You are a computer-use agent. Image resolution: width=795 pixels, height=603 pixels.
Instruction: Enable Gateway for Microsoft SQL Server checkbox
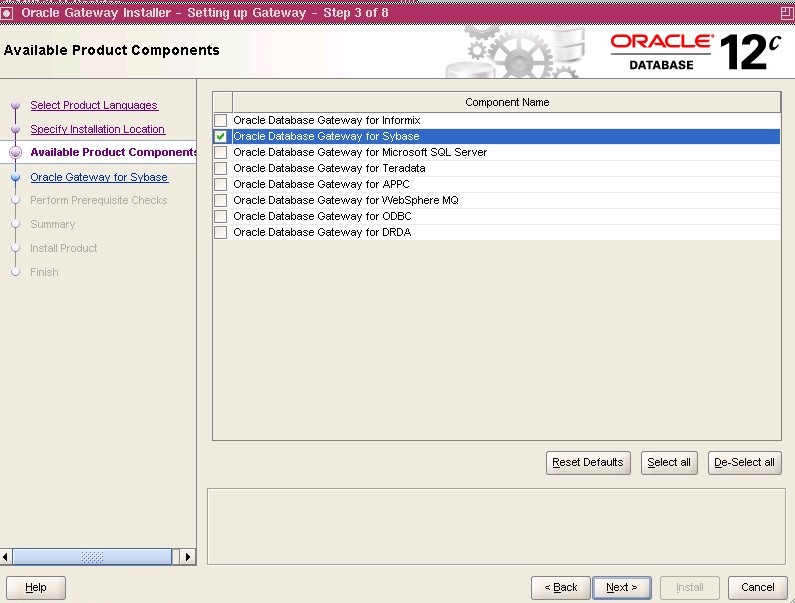(x=221, y=152)
